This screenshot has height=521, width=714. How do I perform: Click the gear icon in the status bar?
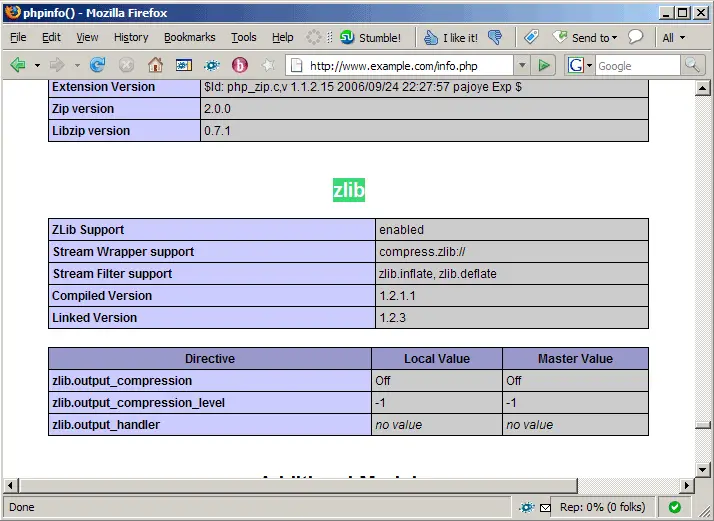click(x=526, y=507)
